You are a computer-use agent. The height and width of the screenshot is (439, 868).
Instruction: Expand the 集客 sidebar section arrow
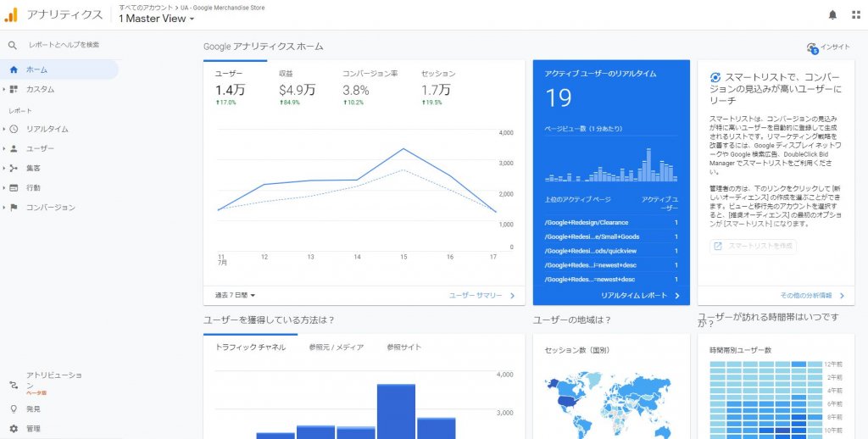pos(4,169)
